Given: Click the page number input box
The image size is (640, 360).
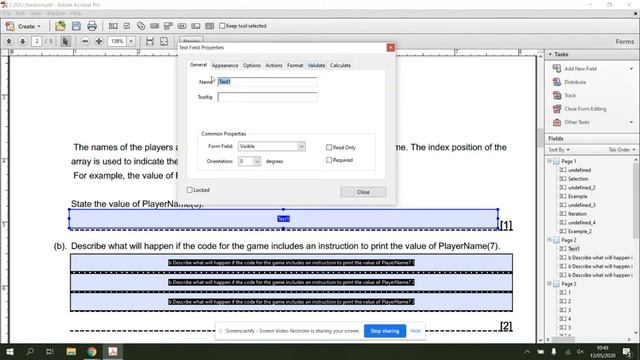Looking at the screenshot, I should 37,41.
